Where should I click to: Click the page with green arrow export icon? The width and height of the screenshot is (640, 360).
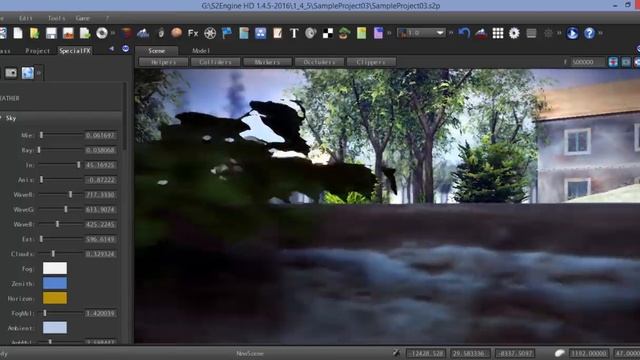85,33
